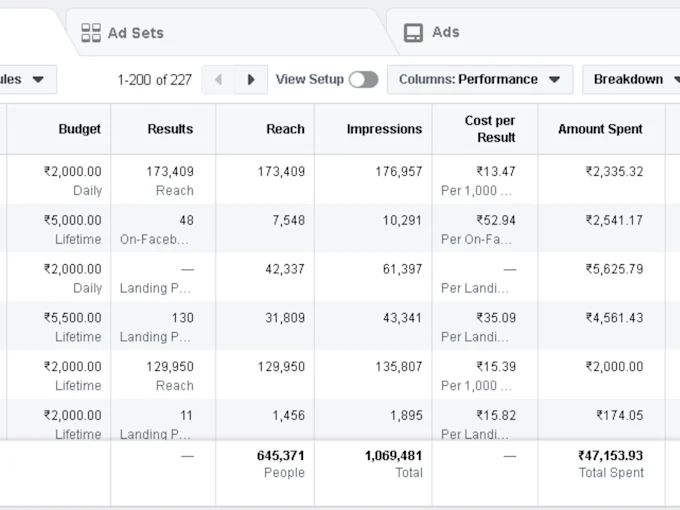This screenshot has height=510, width=680.
Task: Sort by the Impressions column header
Action: pos(384,129)
